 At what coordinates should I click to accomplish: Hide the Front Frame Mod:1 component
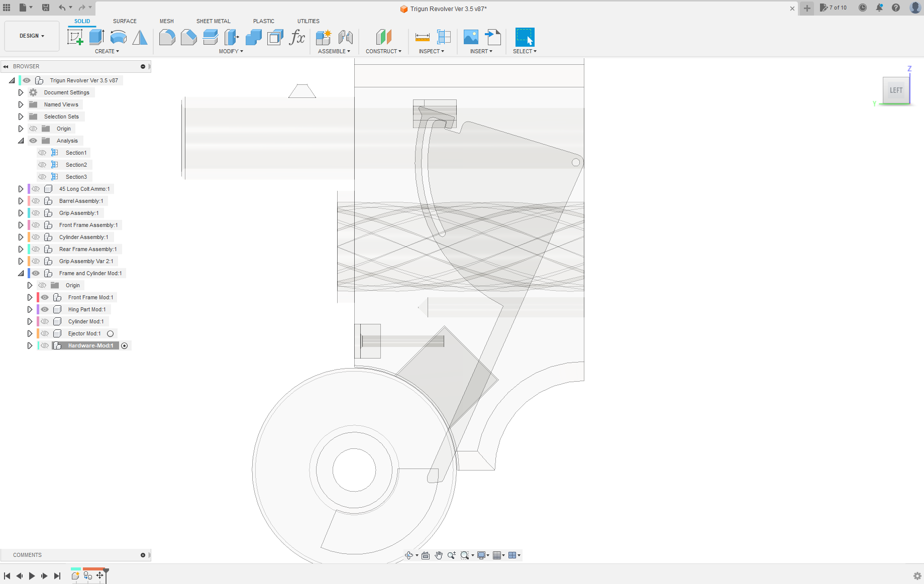coord(45,297)
